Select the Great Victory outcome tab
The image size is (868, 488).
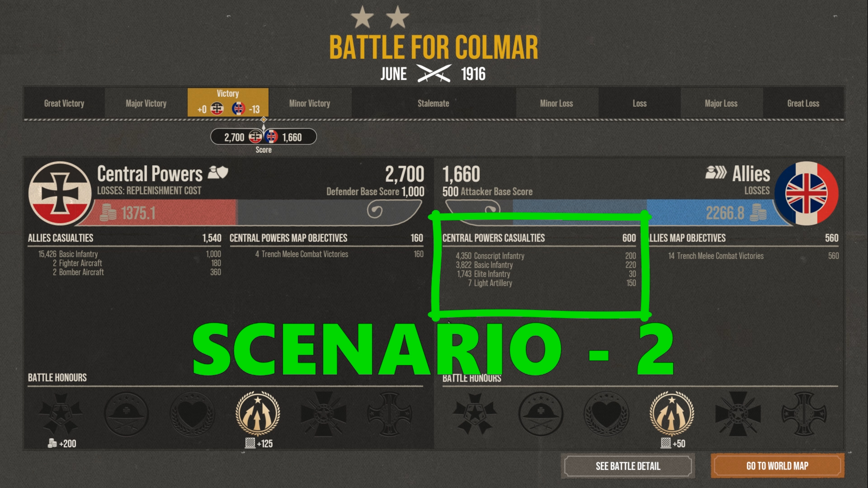64,103
